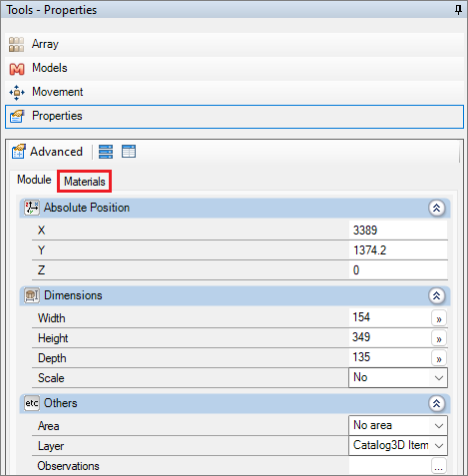Switch to the categorized list view icon
Screen dimensions: 468x476
click(x=106, y=152)
